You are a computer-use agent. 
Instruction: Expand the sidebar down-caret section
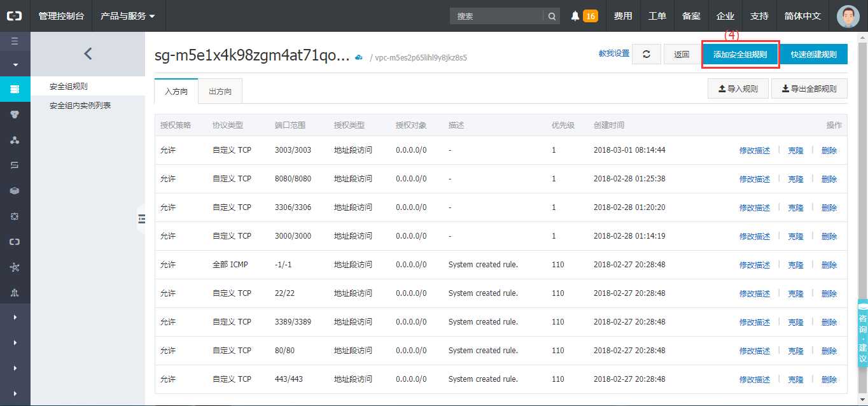pos(15,64)
